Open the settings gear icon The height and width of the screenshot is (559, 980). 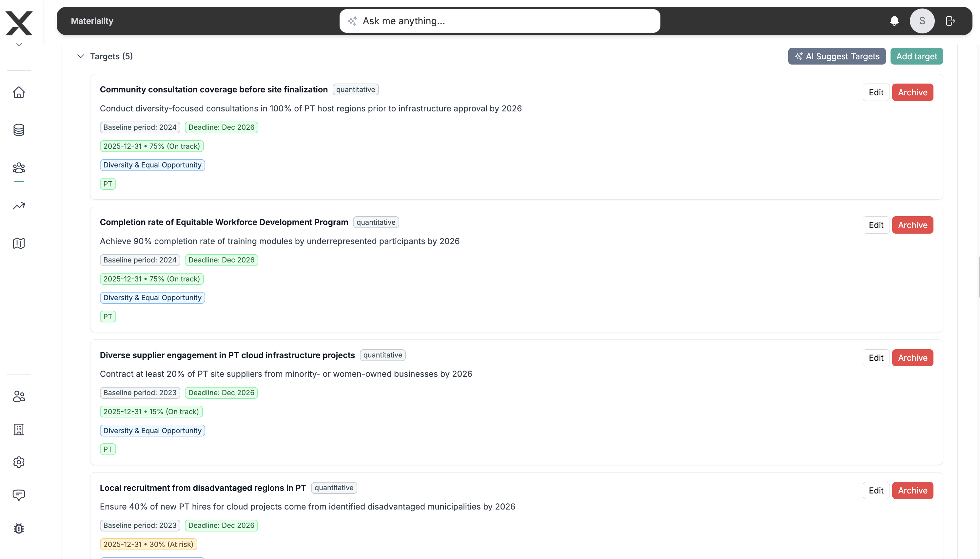(x=19, y=462)
